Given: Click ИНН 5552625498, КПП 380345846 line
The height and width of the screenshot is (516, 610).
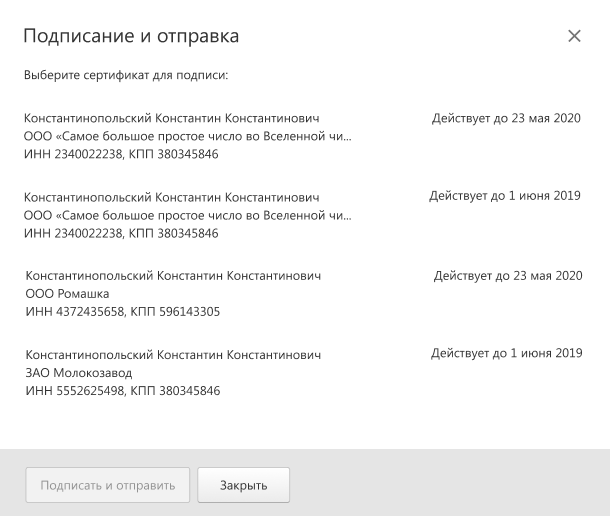Looking at the screenshot, I should click(123, 390).
